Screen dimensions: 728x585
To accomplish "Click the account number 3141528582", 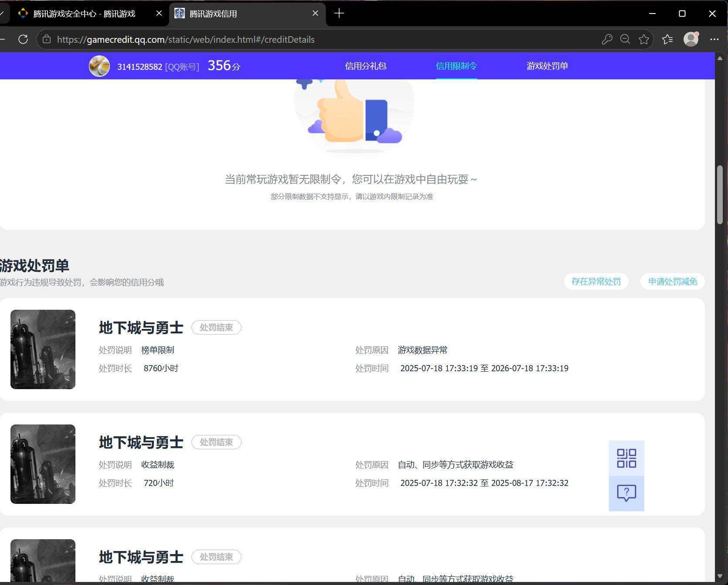I will coord(139,67).
